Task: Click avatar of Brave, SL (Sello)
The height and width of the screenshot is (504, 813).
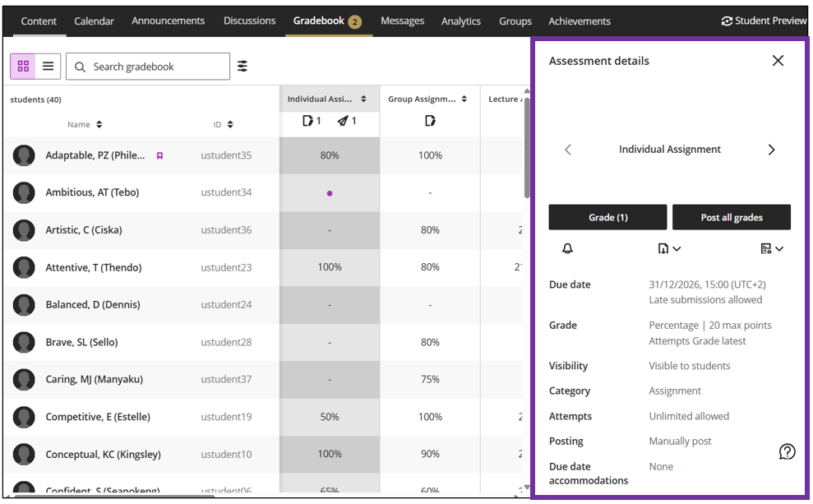Action: tap(24, 342)
